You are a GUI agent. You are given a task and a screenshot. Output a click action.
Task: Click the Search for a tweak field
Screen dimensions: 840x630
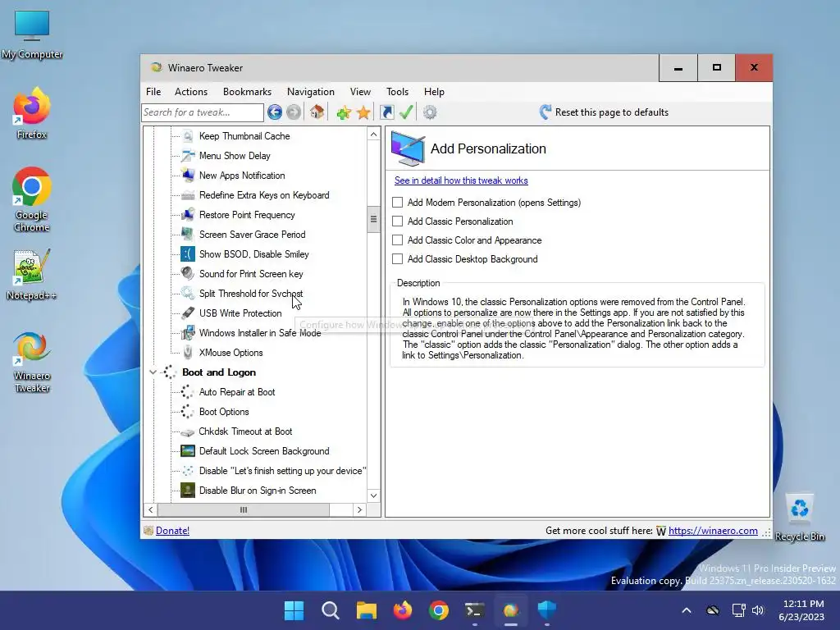point(203,112)
